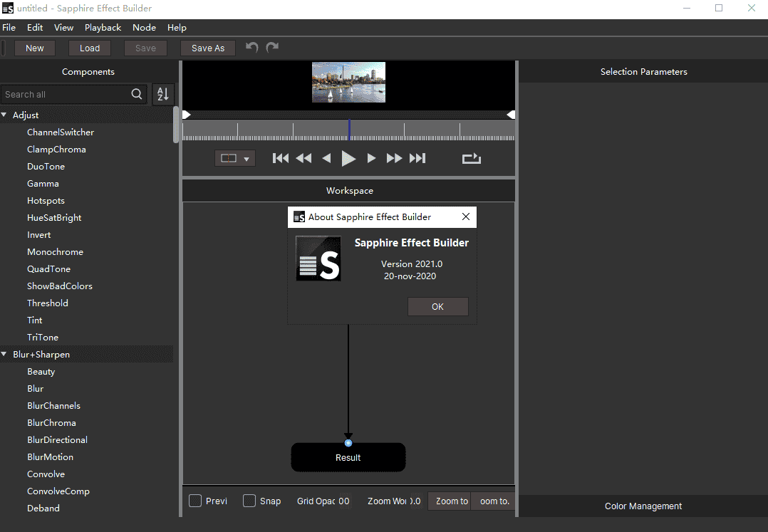The width and height of the screenshot is (768, 532).
Task: Select ShowBadColors component
Action: pos(60,286)
